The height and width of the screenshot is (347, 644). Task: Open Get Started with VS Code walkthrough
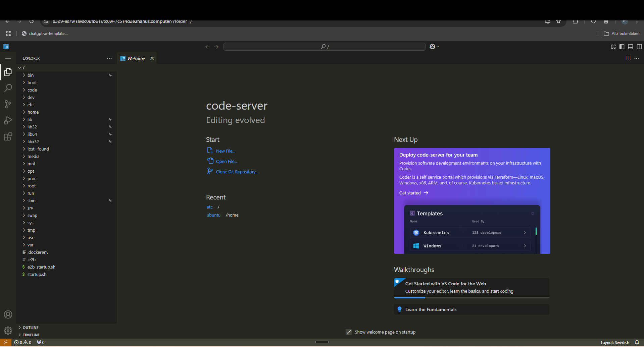click(472, 288)
